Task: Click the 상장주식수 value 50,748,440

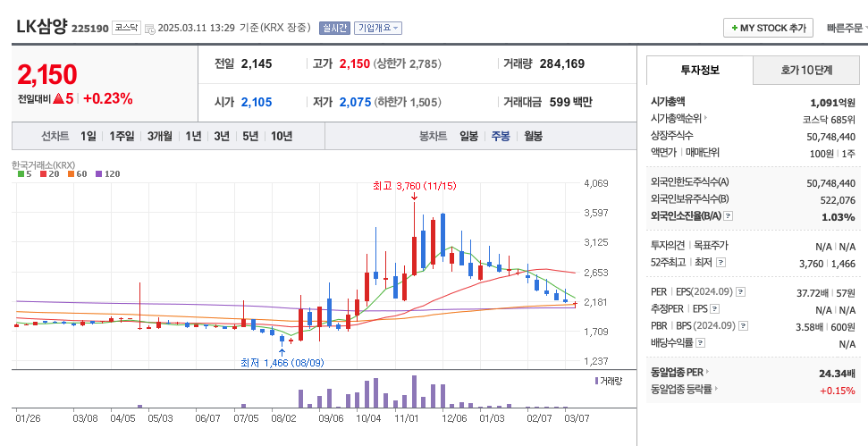Action: (831, 137)
